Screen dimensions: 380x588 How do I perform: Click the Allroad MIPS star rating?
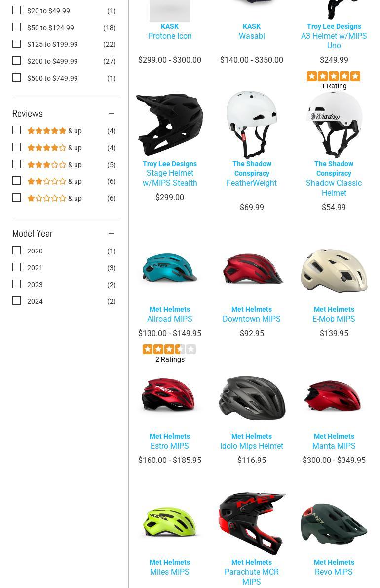point(169,349)
